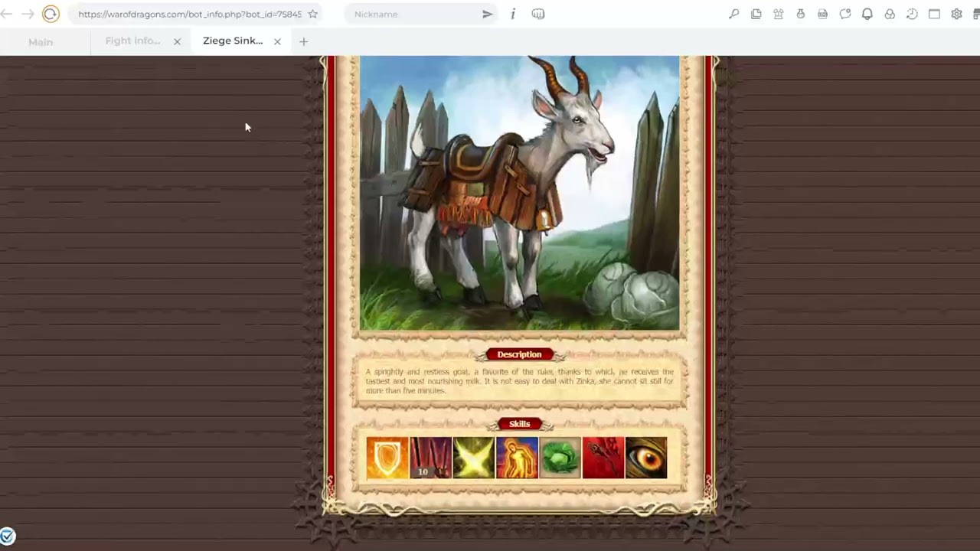The height and width of the screenshot is (551, 980).
Task: Focus the URL address field
Action: pyautogui.click(x=190, y=14)
